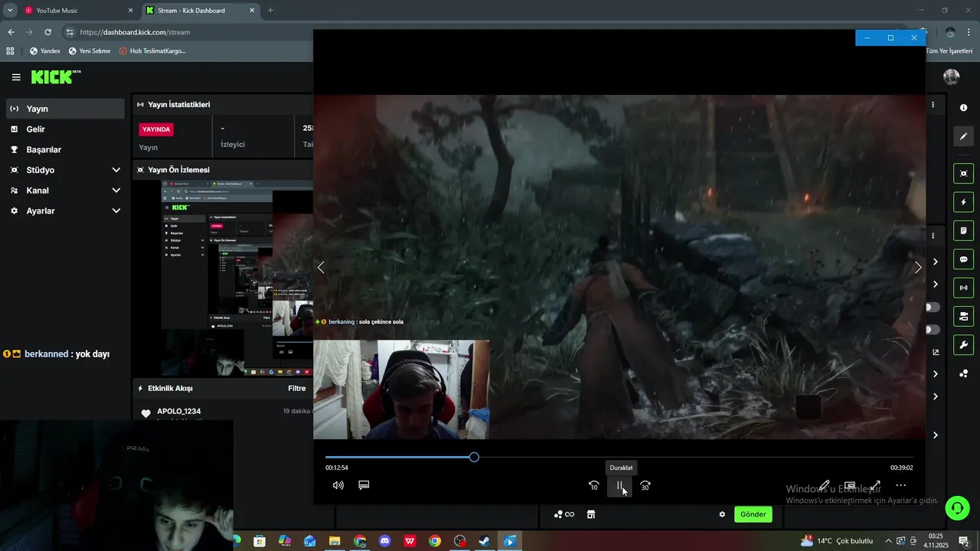
Task: Pause the video with Duraklat button
Action: pos(619,486)
